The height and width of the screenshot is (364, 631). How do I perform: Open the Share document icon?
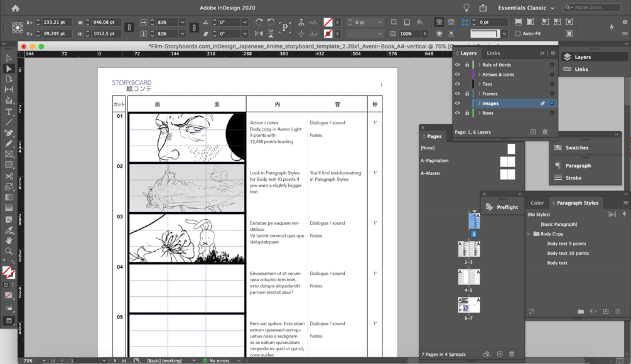483,8
